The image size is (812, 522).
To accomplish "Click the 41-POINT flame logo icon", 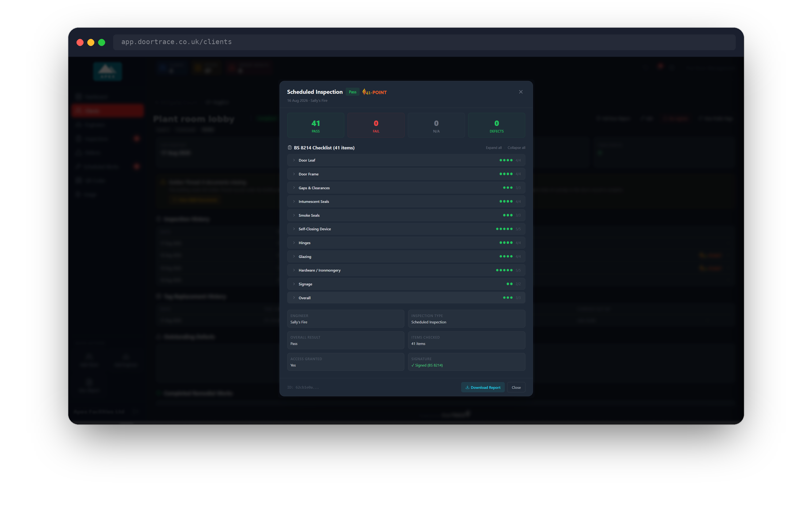I will tap(364, 92).
